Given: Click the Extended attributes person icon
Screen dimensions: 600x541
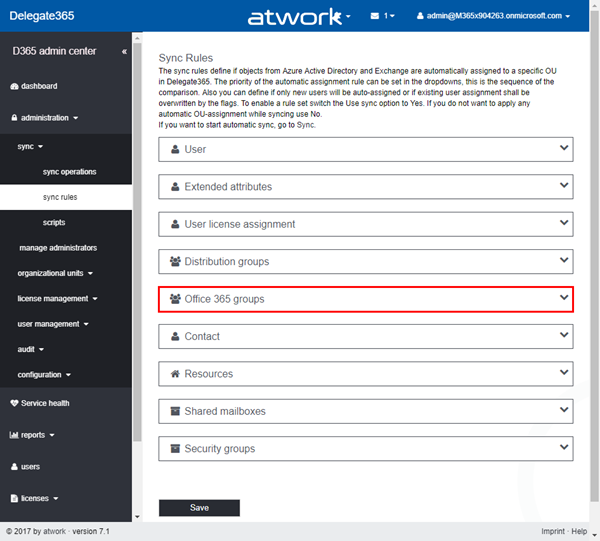Looking at the screenshot, I should 175,187.
